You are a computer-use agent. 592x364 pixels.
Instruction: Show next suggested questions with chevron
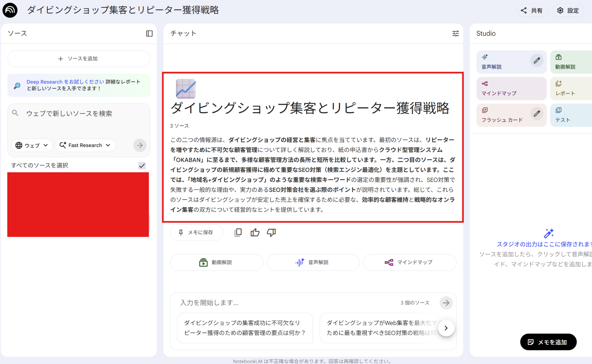[446, 328]
